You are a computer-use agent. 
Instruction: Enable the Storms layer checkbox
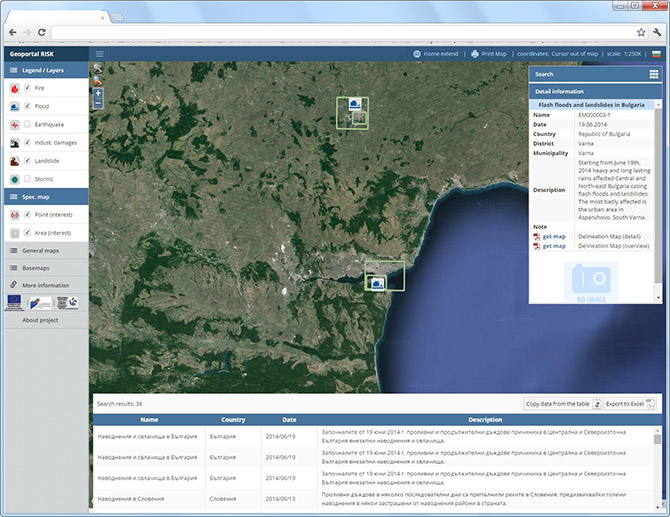(27, 179)
